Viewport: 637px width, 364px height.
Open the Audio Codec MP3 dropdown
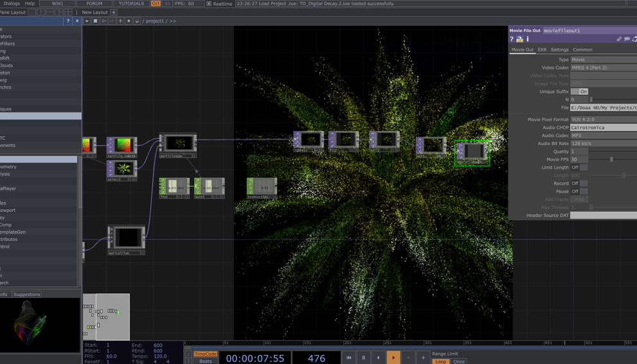pyautogui.click(x=604, y=135)
